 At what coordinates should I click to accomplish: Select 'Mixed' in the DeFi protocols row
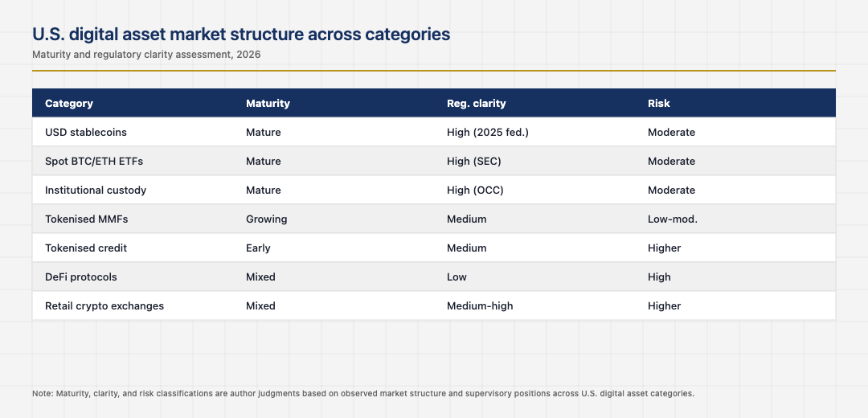(260, 277)
